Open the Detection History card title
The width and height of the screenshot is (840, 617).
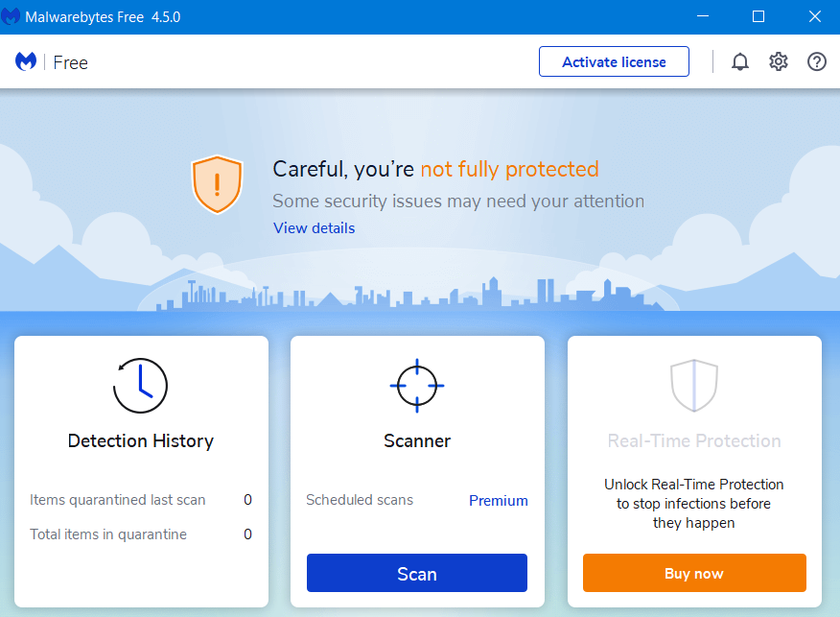[x=140, y=440]
